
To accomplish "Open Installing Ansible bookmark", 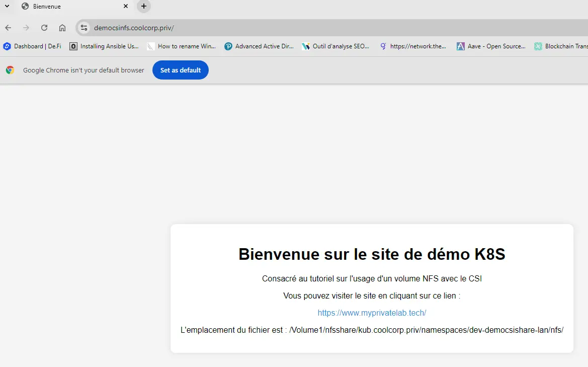I will tap(104, 46).
